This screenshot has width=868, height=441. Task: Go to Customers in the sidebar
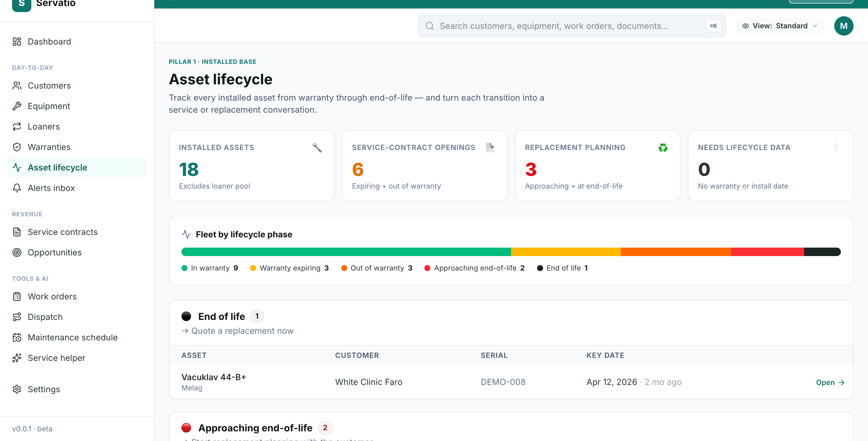coord(77,86)
